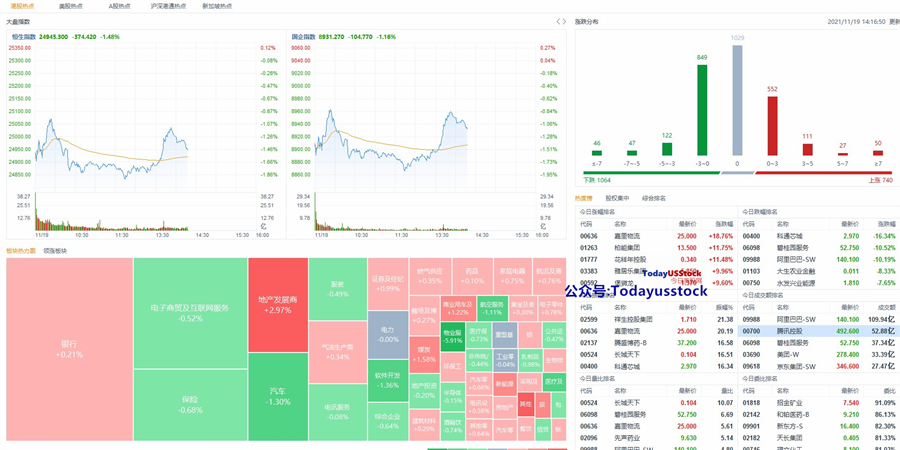
Task: Open the 新加坡热点 tab
Action: tap(217, 6)
